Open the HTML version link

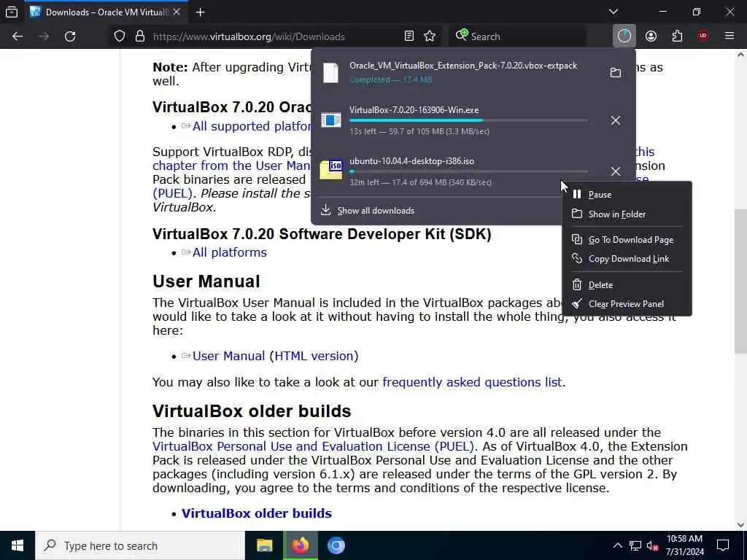pos(314,356)
